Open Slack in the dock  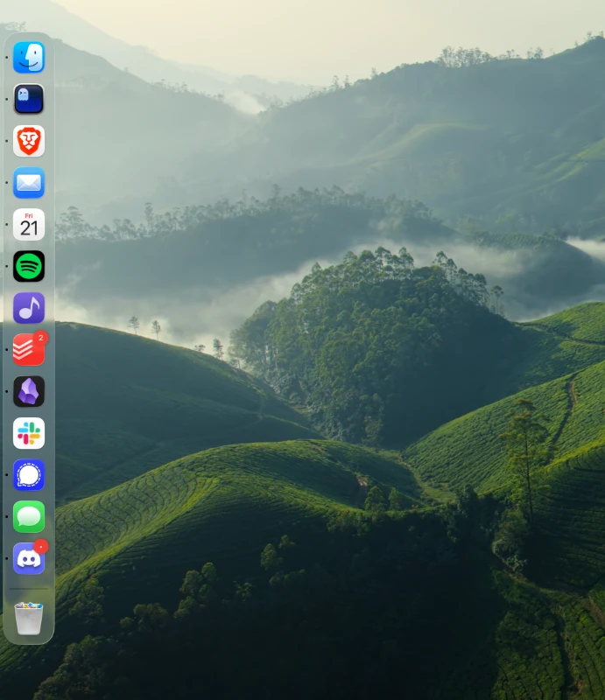coord(29,433)
